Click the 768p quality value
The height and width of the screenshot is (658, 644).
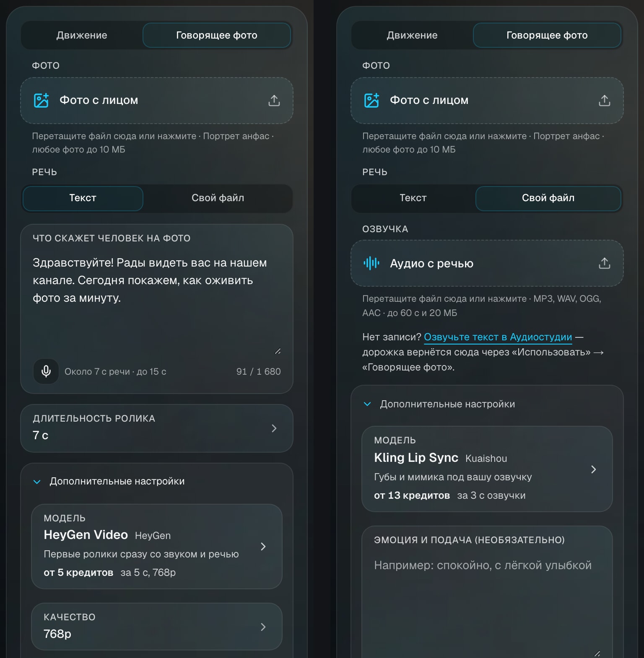tap(57, 634)
